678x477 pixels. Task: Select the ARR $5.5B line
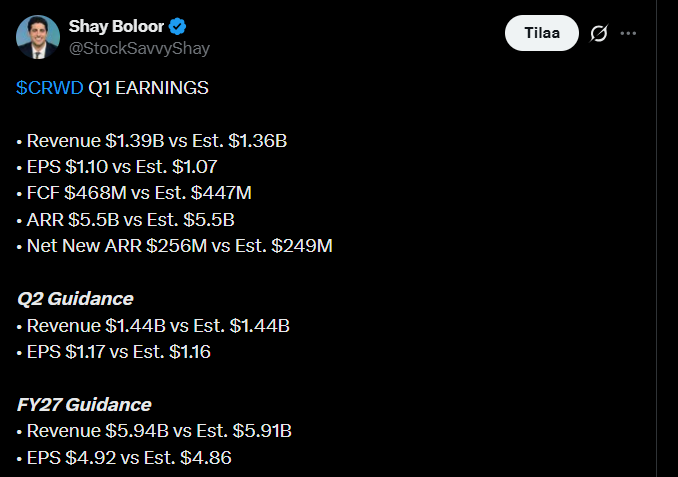point(125,220)
